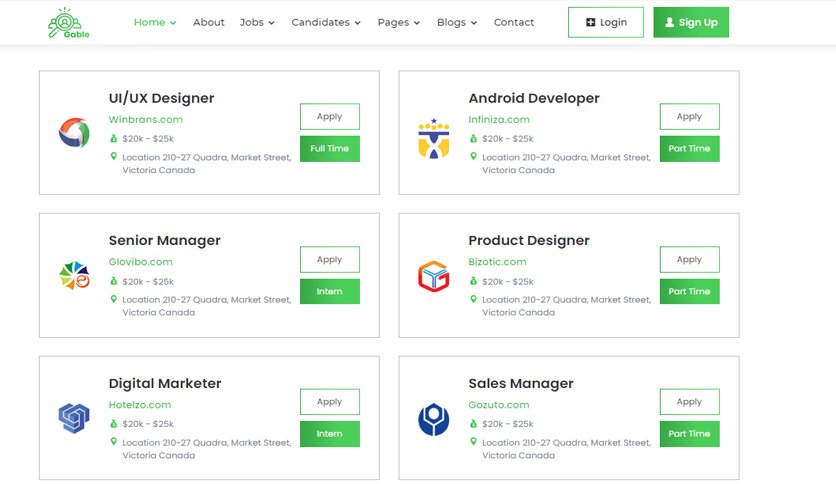Image resolution: width=836 pixels, height=484 pixels.
Task: Click the Winbrans.com company logo
Action: pyautogui.click(x=74, y=133)
